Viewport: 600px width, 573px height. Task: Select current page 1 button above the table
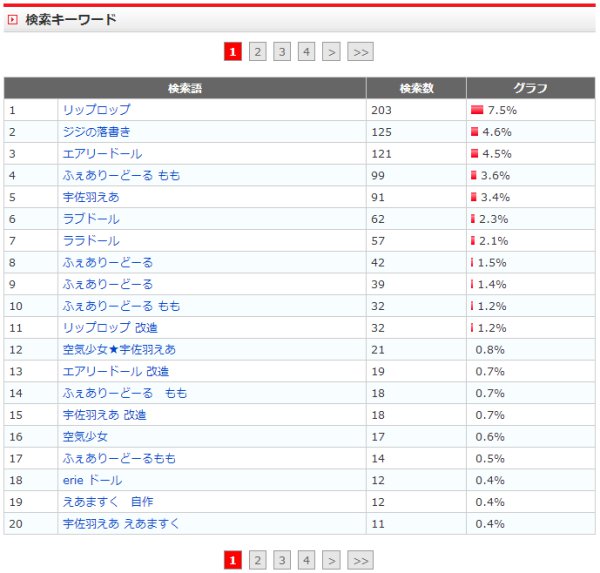click(233, 52)
